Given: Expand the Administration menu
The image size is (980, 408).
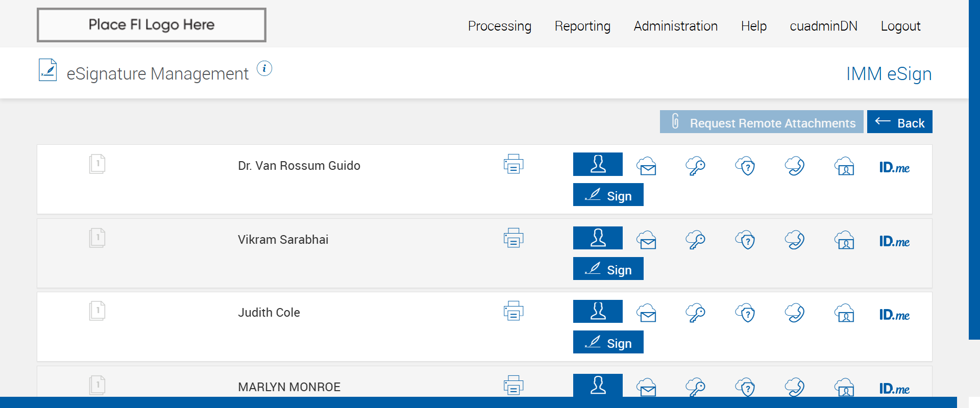Looking at the screenshot, I should click(x=676, y=26).
